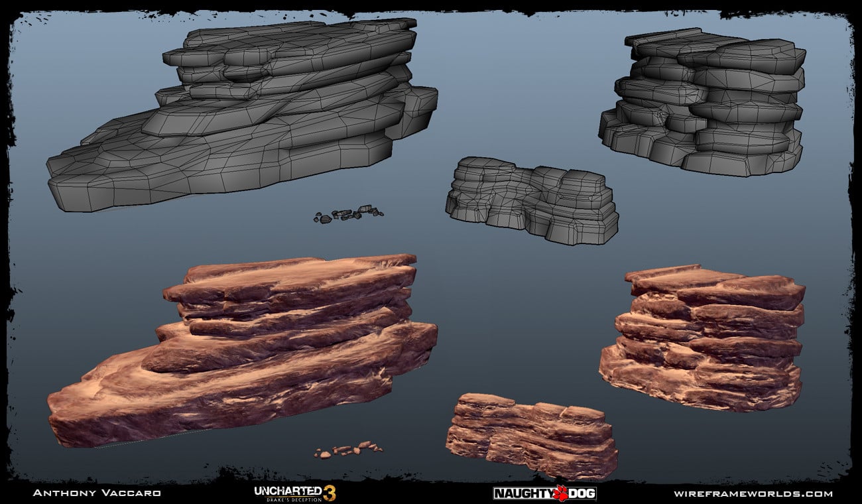Click the Uncharted 3 Drake's Deception logo
Viewport: 862px width, 504px height.
(x=295, y=493)
